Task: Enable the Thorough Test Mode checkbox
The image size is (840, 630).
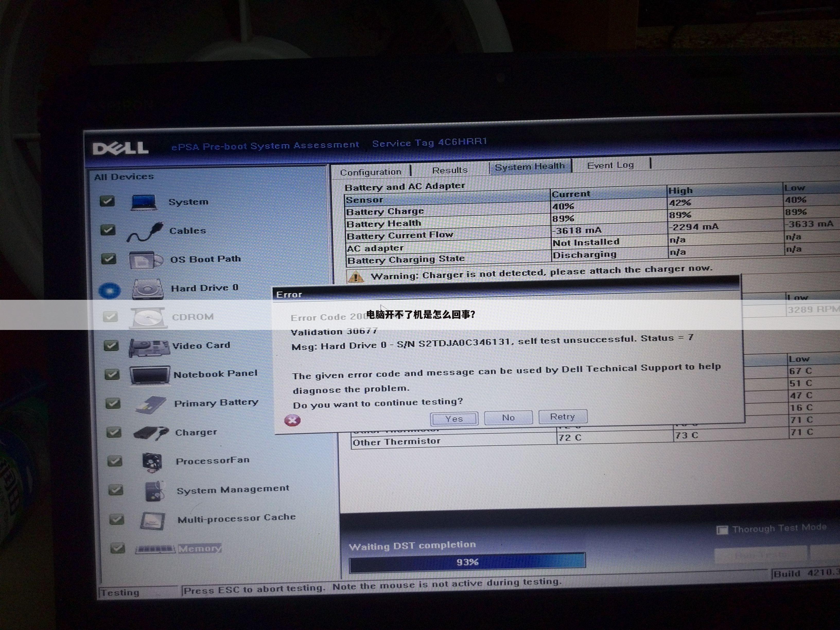Action: point(722,530)
